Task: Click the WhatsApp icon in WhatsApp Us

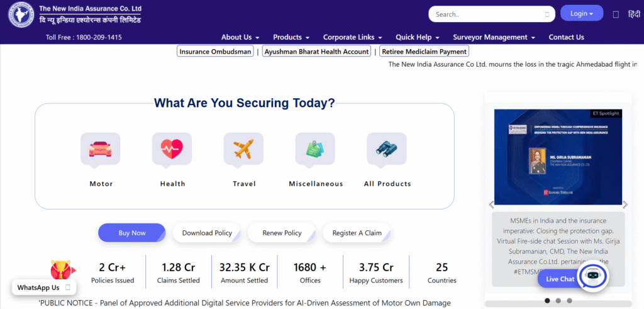Action: click(x=68, y=287)
